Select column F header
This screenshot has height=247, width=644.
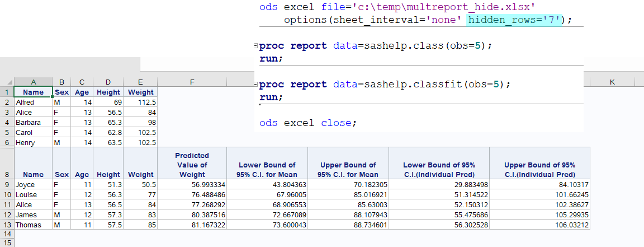[x=192, y=82]
